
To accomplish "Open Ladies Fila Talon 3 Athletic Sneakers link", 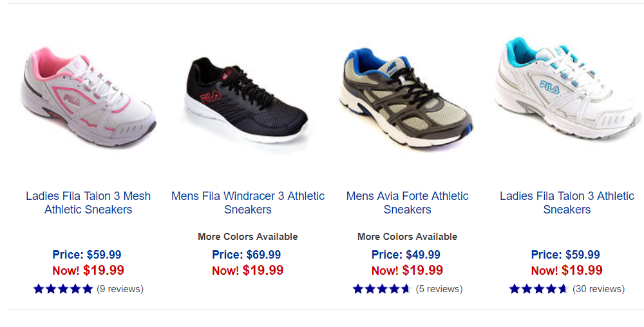I will [567, 203].
